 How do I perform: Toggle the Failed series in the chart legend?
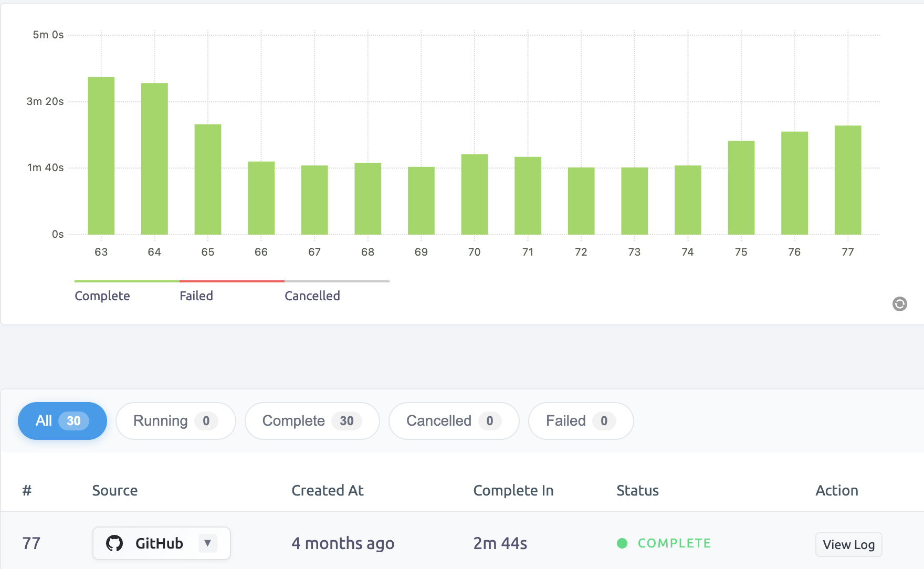[196, 296]
